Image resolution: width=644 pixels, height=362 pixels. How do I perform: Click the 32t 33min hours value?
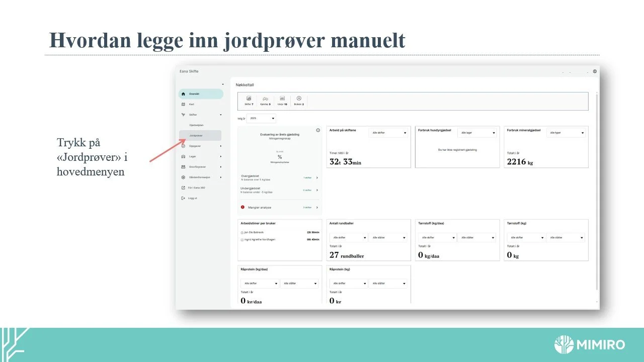coord(345,162)
